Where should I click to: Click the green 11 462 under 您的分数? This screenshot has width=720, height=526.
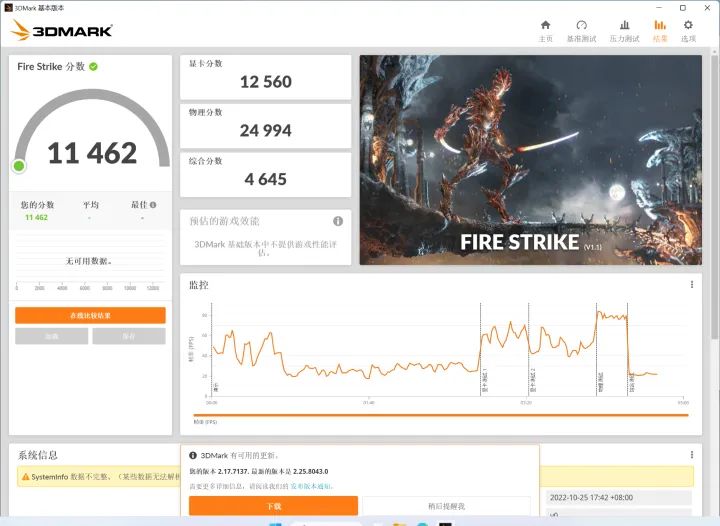[36, 218]
